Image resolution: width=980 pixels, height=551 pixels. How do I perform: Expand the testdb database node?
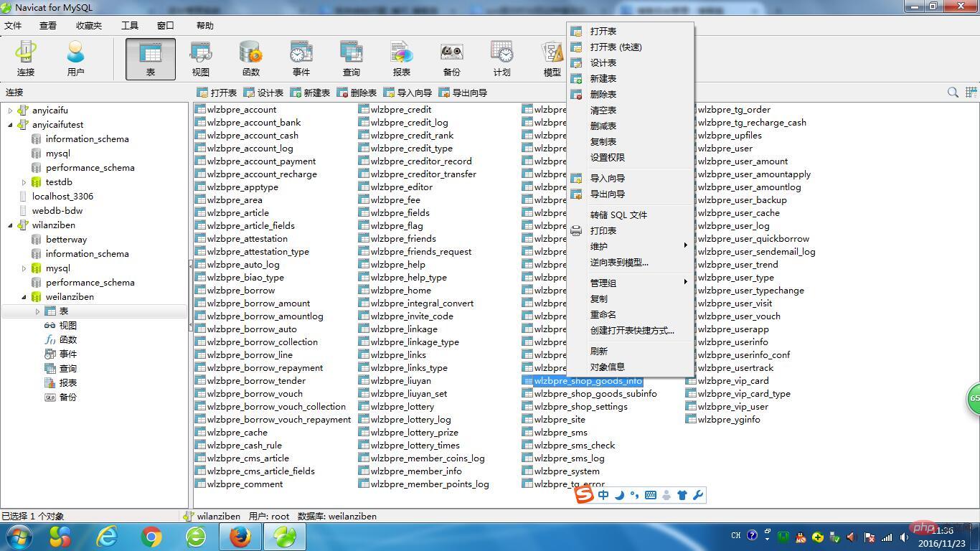click(24, 182)
